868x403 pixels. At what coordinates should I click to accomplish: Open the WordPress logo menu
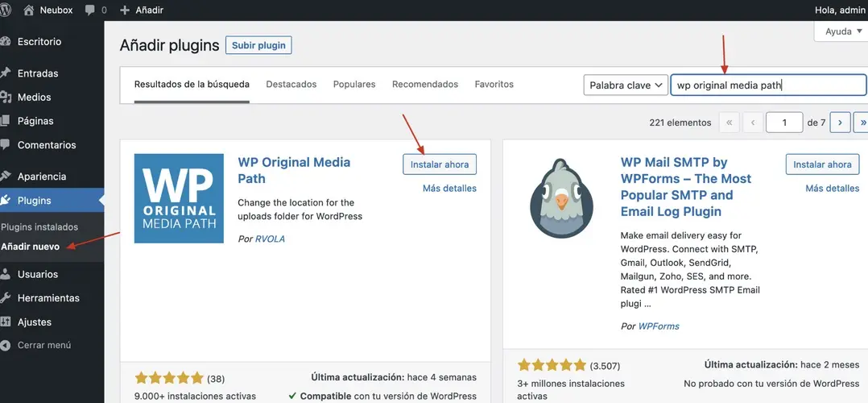click(x=6, y=10)
